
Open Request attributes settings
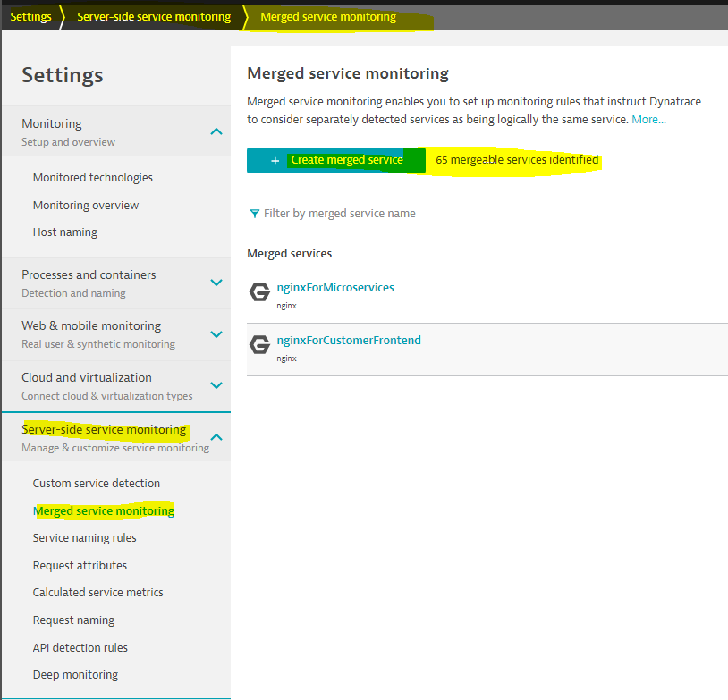tap(80, 565)
